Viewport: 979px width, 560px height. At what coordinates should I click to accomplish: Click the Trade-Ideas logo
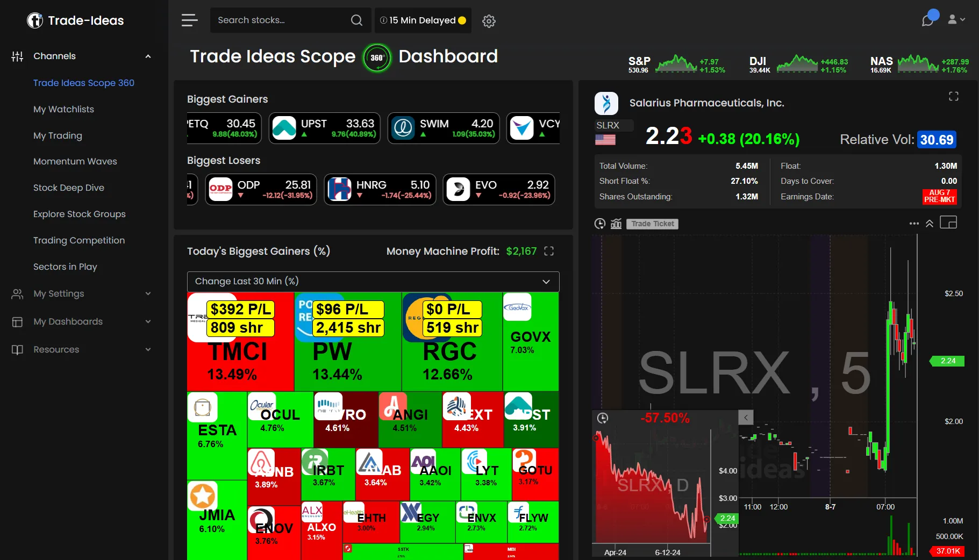point(75,20)
